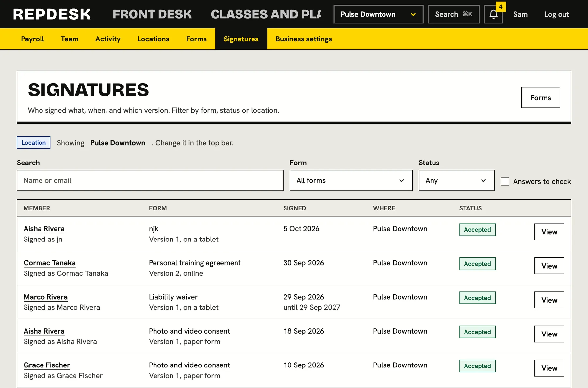588x388 pixels.
Task: Open Aisha Rivera link in photo consent row
Action: tap(44, 331)
